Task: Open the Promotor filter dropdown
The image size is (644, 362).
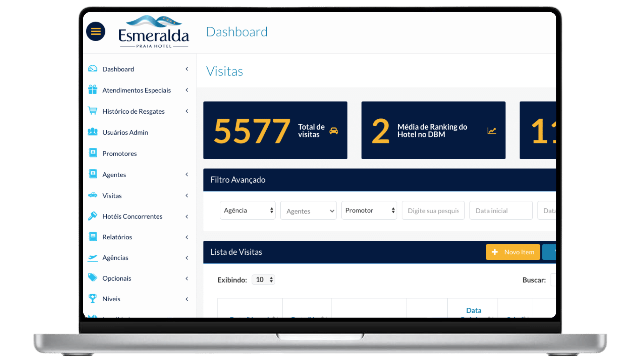Action: click(x=369, y=210)
